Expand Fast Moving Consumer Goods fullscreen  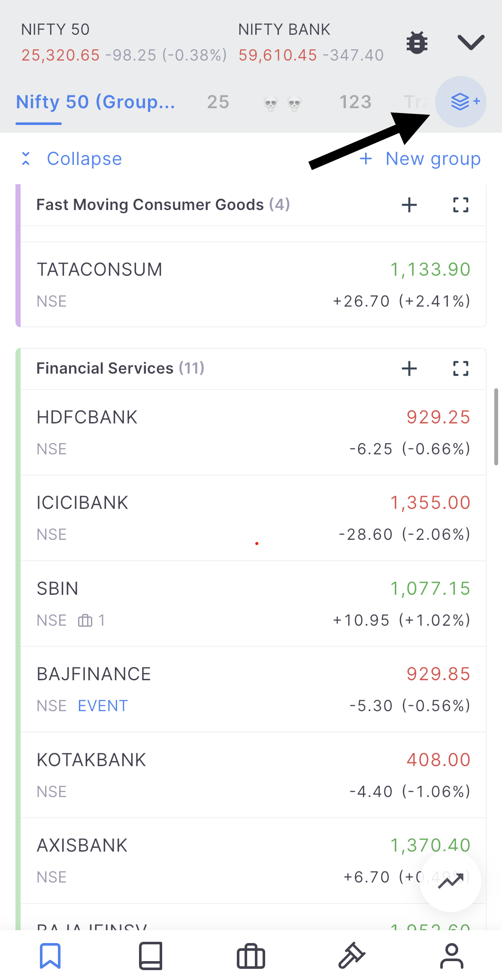click(x=461, y=205)
